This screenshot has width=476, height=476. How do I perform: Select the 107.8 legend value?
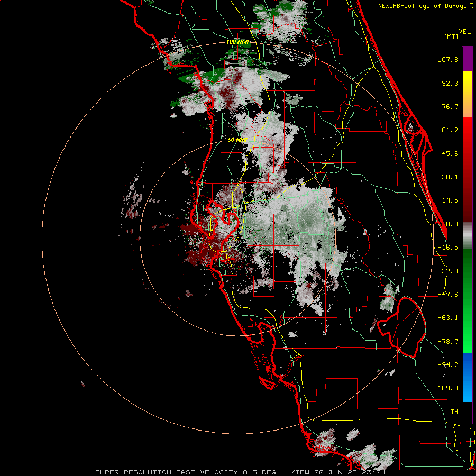pyautogui.click(x=448, y=59)
